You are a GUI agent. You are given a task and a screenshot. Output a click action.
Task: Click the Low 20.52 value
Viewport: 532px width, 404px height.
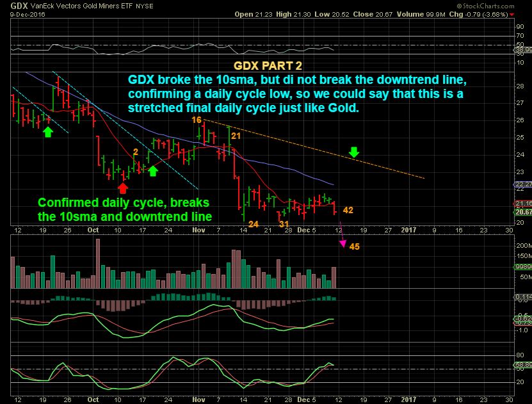332,14
